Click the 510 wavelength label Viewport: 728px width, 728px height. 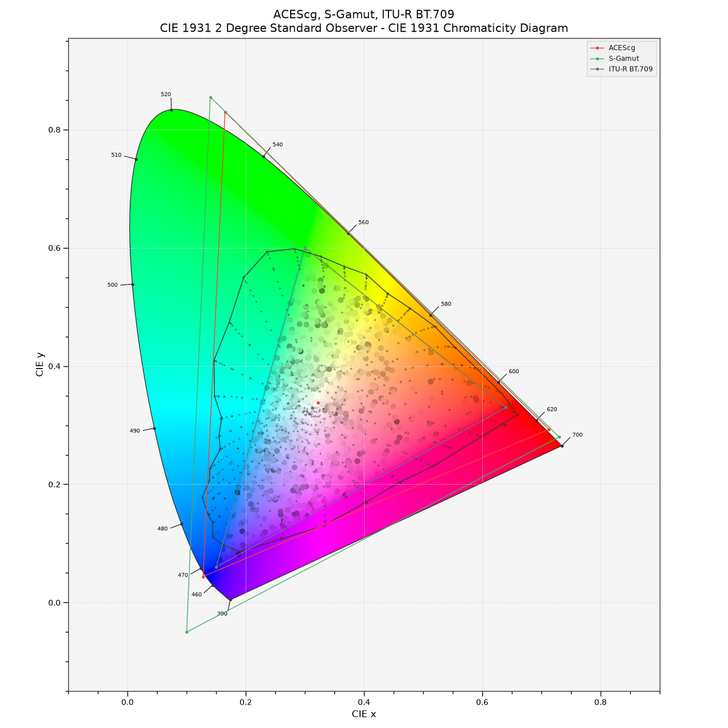[116, 155]
